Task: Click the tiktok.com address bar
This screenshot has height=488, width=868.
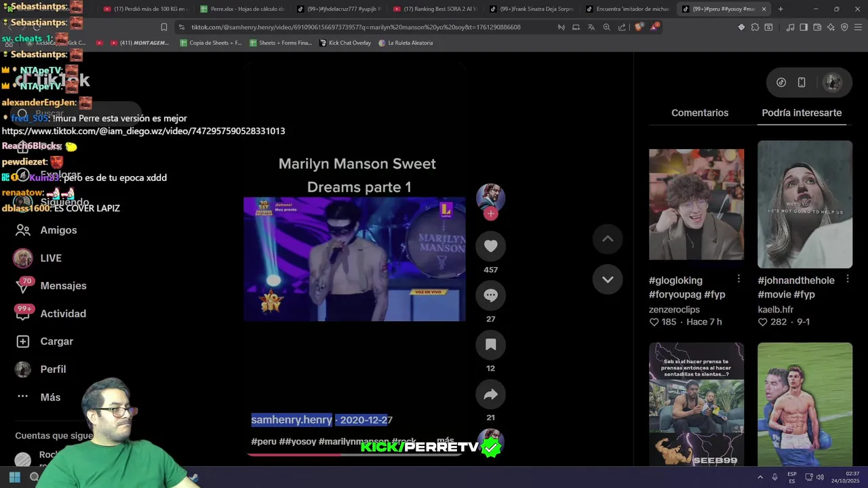Action: [356, 27]
